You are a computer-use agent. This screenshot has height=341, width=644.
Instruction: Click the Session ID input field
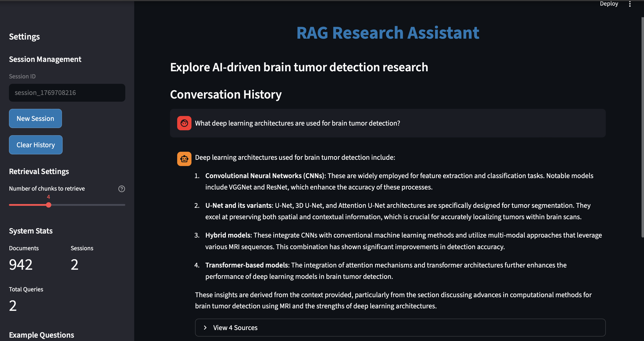point(67,93)
